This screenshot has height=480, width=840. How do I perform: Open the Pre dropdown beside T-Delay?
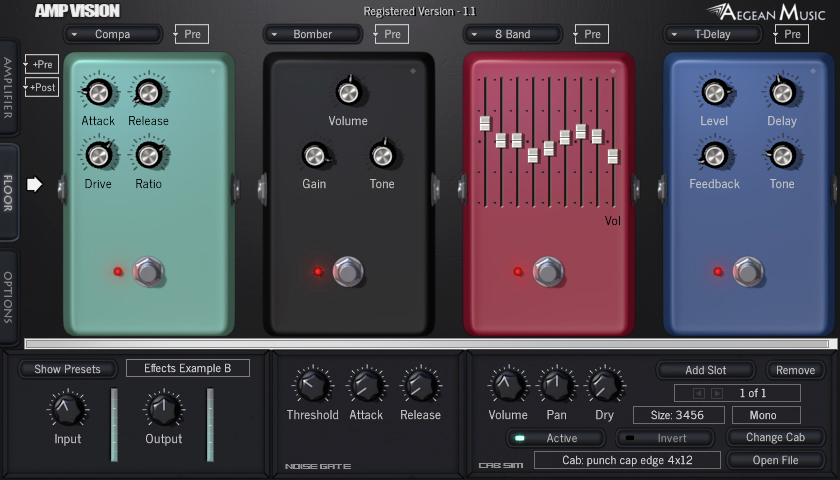point(791,34)
